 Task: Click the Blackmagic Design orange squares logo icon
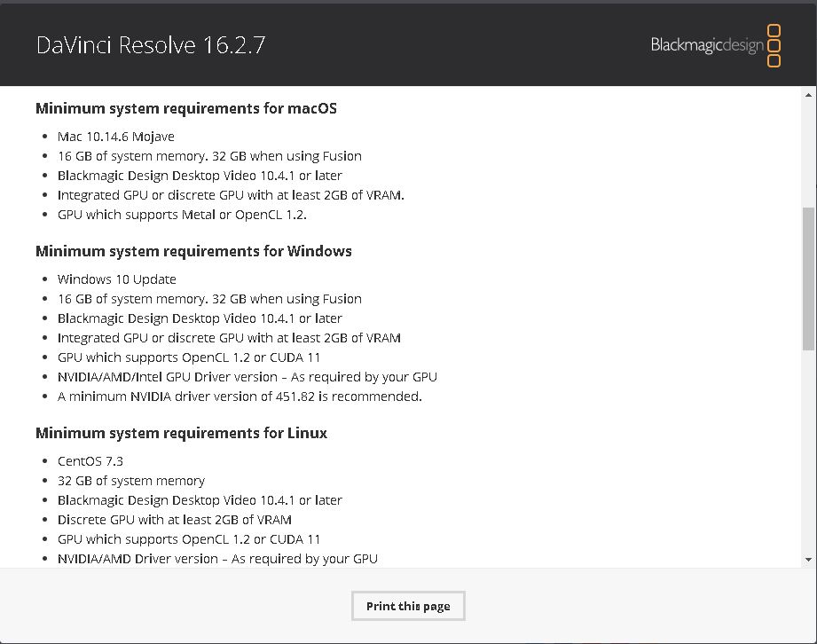(x=773, y=45)
